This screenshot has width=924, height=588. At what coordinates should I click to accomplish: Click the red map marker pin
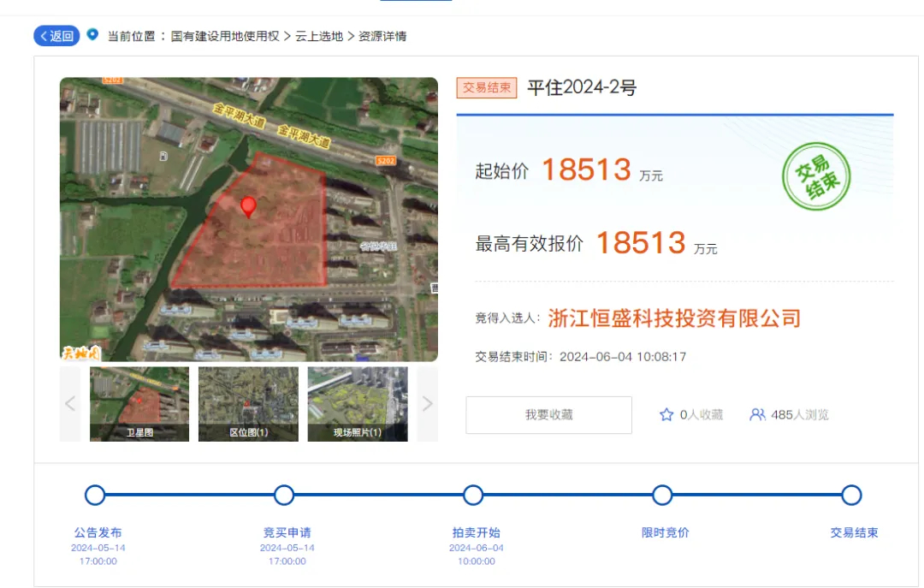(x=249, y=207)
